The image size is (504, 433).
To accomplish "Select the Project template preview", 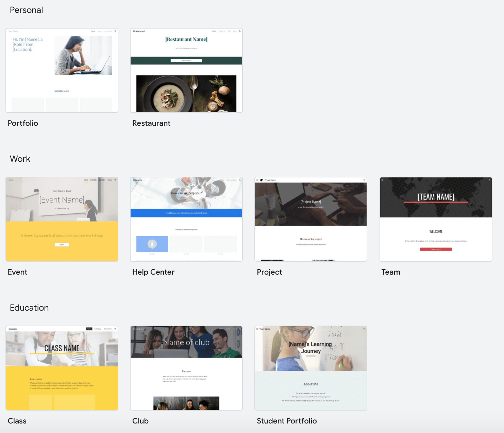I will [311, 219].
